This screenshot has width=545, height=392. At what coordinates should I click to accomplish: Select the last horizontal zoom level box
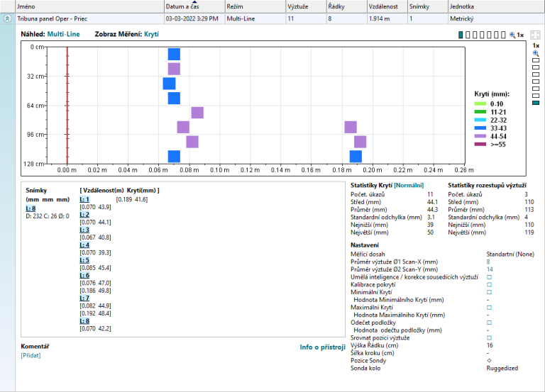click(503, 35)
